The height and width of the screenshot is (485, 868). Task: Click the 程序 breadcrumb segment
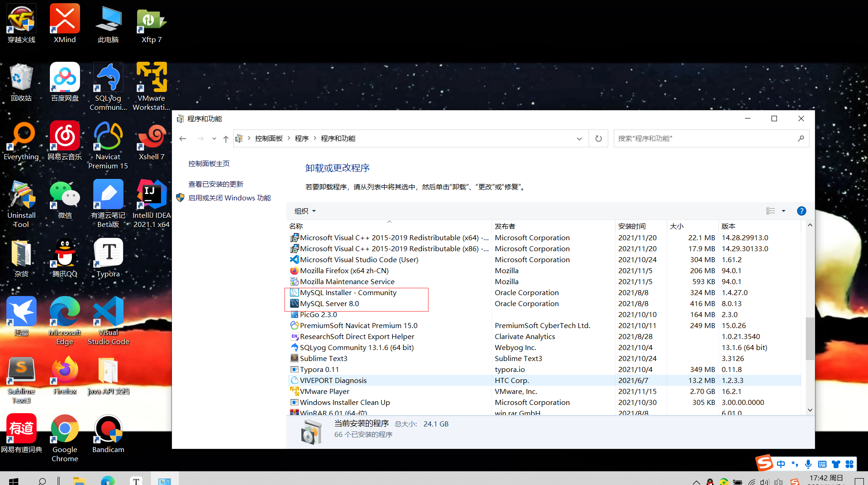click(x=302, y=139)
